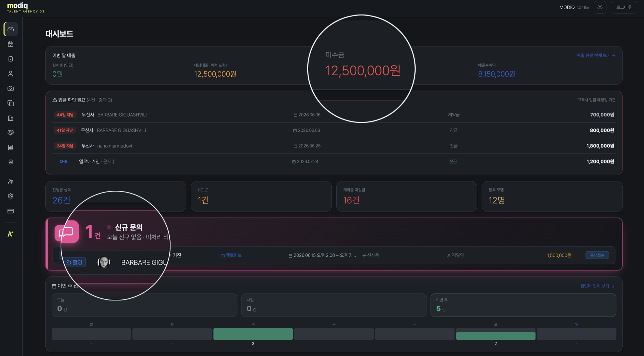Click the 대시보드 page heading
The width and height of the screenshot is (644, 356).
[59, 34]
